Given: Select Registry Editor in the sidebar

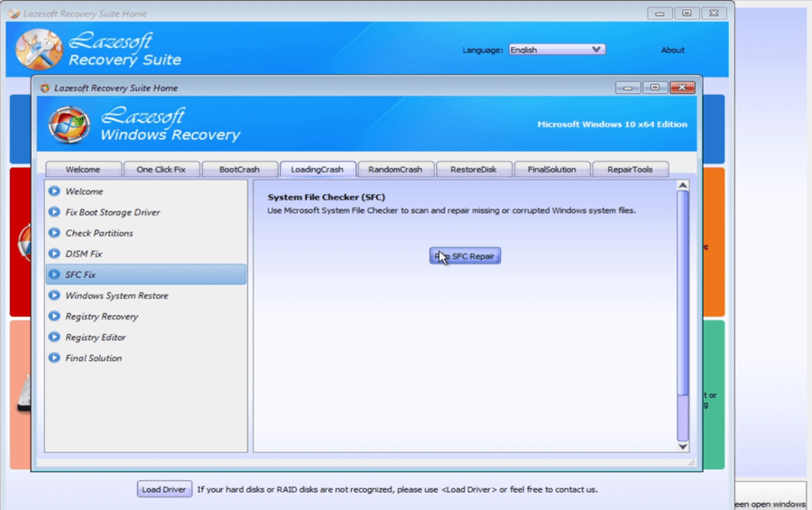Looking at the screenshot, I should [x=146, y=337].
